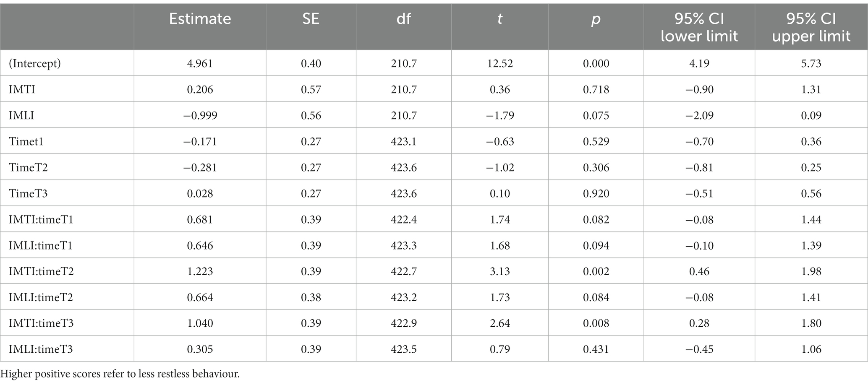Click the p column header
This screenshot has height=385, width=868.
click(596, 20)
